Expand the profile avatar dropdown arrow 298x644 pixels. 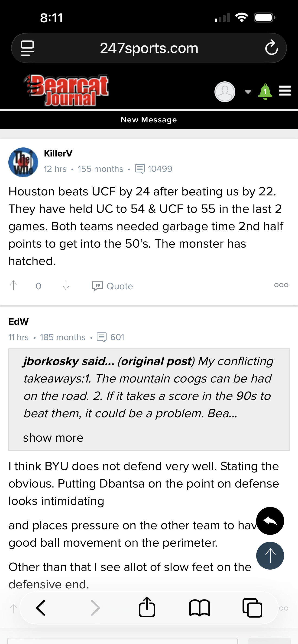click(x=248, y=92)
